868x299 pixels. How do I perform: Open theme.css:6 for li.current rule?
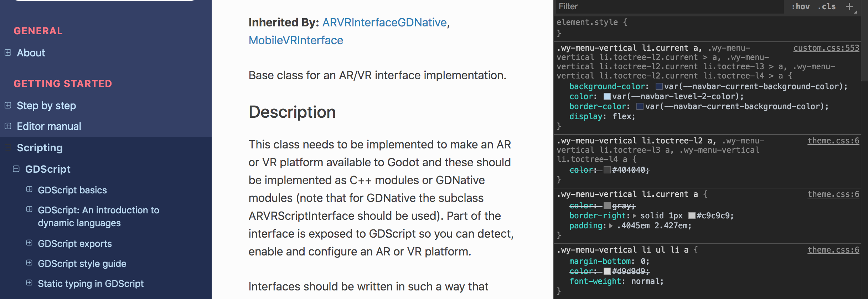tap(833, 194)
